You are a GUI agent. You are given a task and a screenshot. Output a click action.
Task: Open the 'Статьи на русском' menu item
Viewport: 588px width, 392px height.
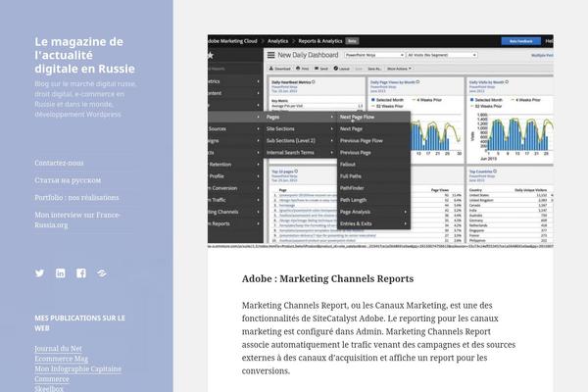point(68,180)
